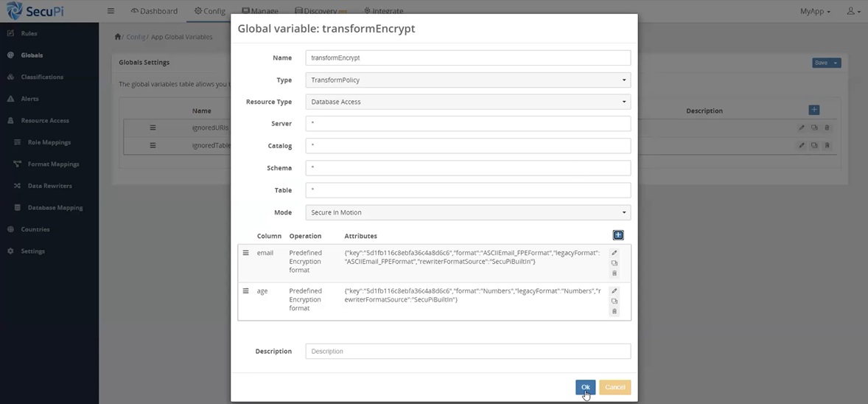Open the MyApp application dropdown
Screen dimensions: 868x404
tap(815, 11)
